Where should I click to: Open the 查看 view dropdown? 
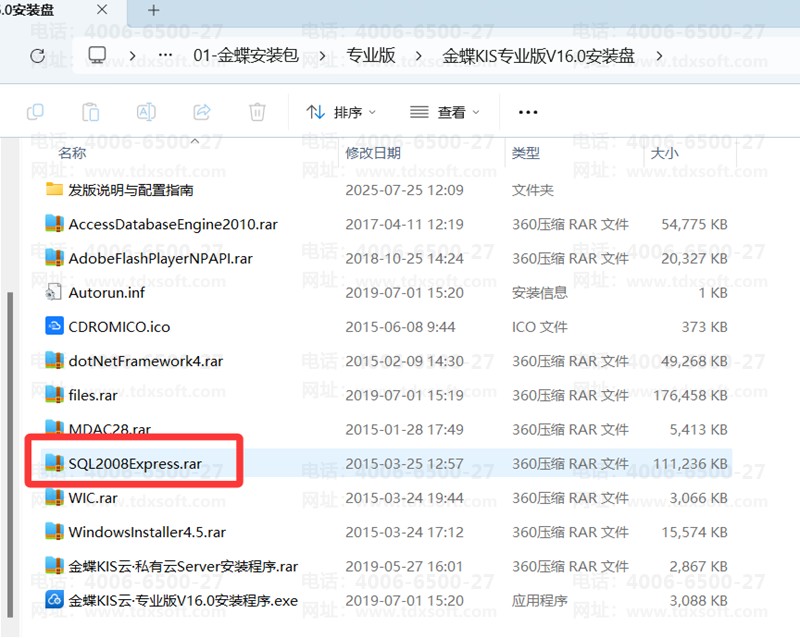(445, 112)
